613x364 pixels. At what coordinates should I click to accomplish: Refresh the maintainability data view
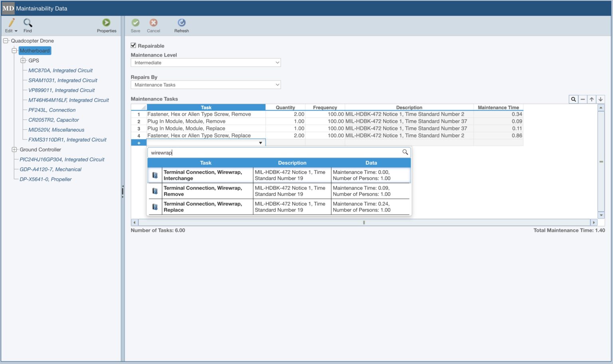point(182,24)
